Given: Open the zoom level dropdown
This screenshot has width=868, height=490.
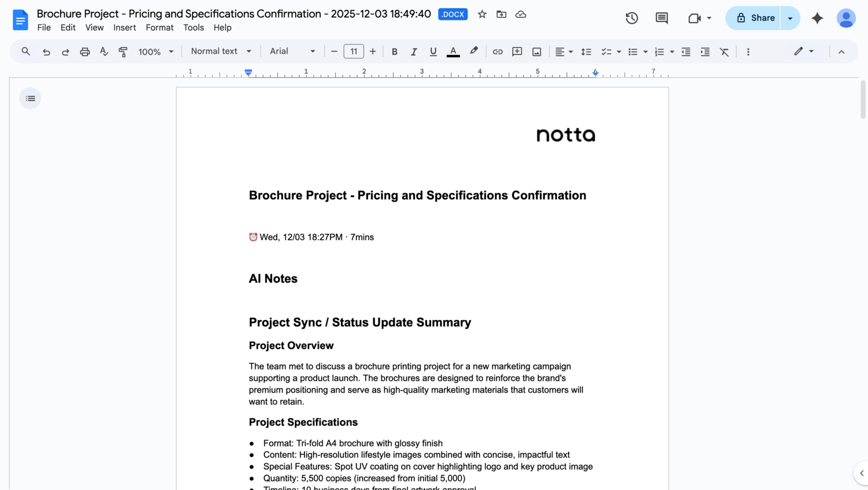Looking at the screenshot, I should [155, 52].
